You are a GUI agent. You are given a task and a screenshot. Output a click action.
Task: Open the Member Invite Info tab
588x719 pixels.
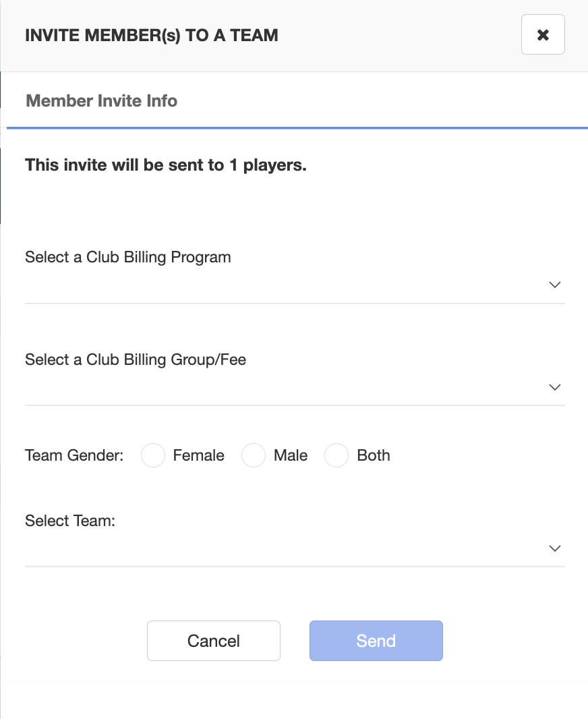click(x=101, y=101)
